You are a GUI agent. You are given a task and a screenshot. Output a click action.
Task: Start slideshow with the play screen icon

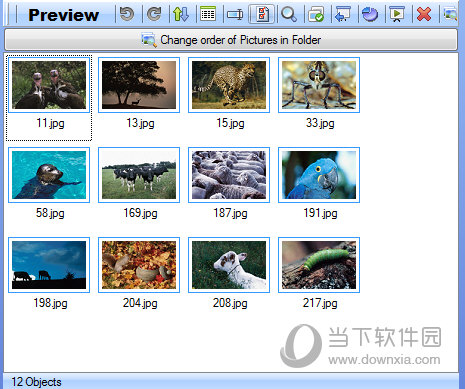(397, 15)
